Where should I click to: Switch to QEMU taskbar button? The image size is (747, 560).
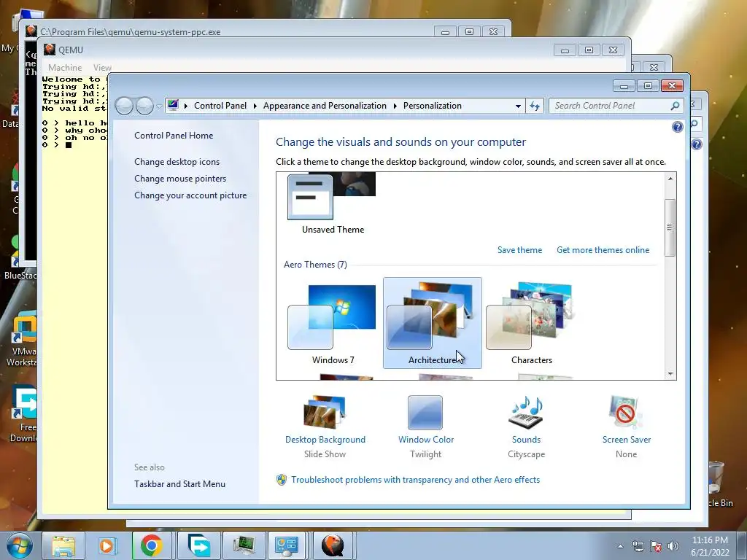(x=333, y=545)
